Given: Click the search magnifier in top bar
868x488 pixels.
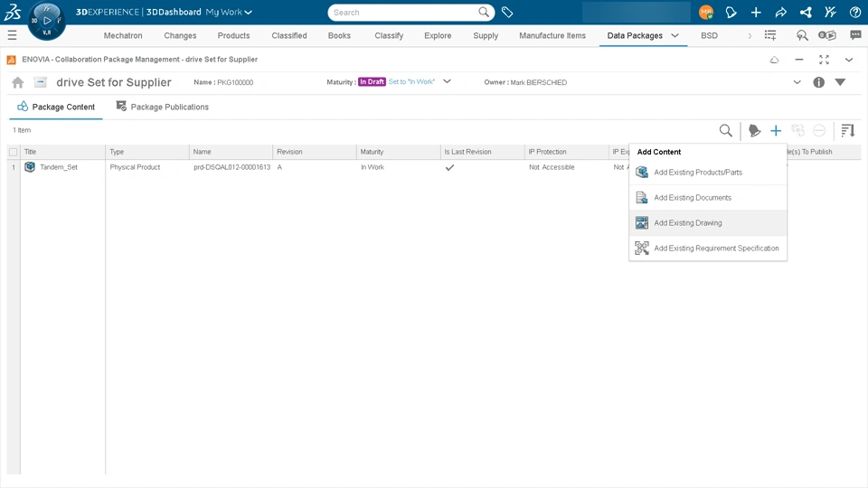Looking at the screenshot, I should tap(484, 12).
